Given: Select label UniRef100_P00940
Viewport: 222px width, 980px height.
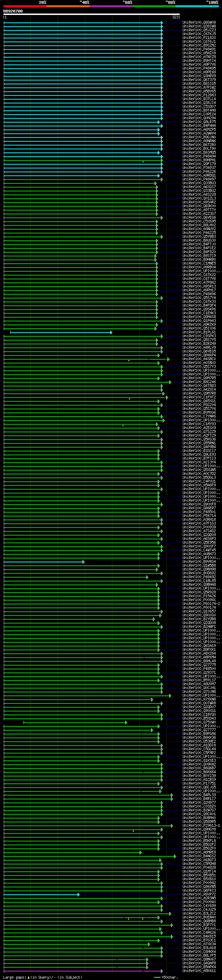Looking at the screenshot, I should 199,902.
